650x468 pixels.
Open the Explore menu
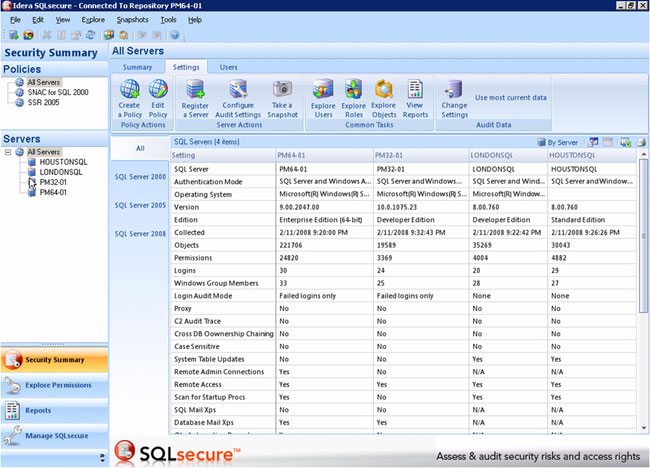[x=93, y=20]
